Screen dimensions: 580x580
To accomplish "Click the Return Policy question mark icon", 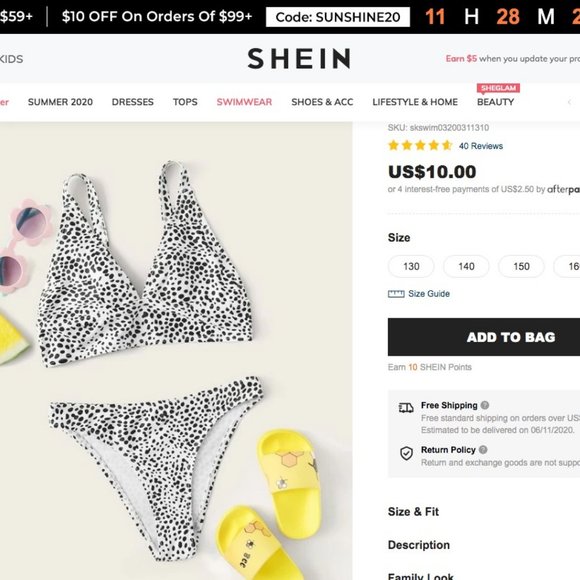I will tap(483, 450).
